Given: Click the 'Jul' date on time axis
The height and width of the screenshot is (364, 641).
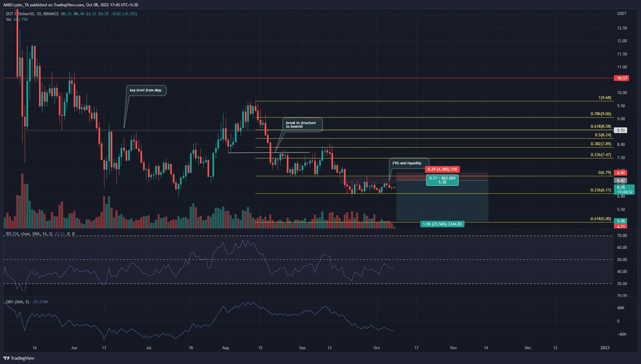Looking at the screenshot, I should pyautogui.click(x=149, y=348).
